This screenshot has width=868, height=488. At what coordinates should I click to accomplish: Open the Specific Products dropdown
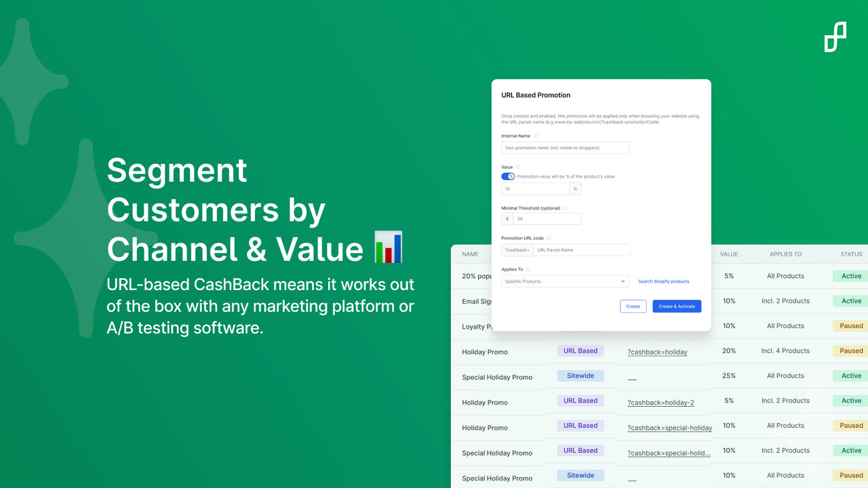pos(565,281)
